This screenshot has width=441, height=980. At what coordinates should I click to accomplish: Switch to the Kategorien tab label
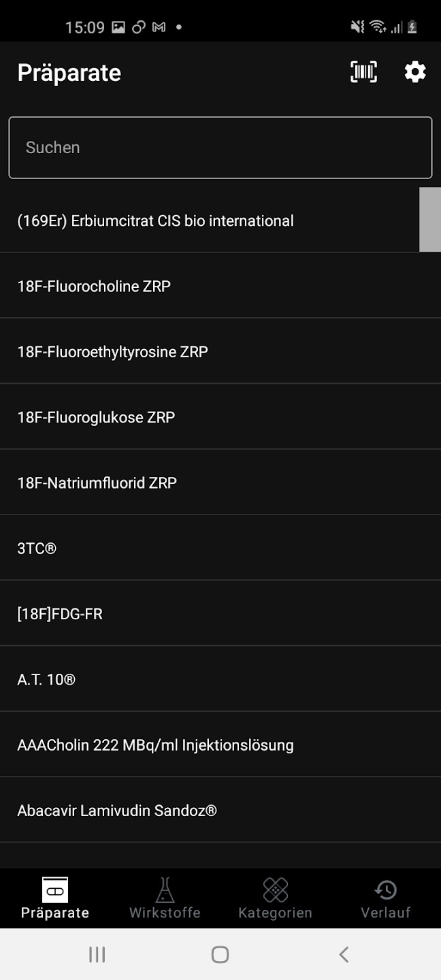pos(275,913)
